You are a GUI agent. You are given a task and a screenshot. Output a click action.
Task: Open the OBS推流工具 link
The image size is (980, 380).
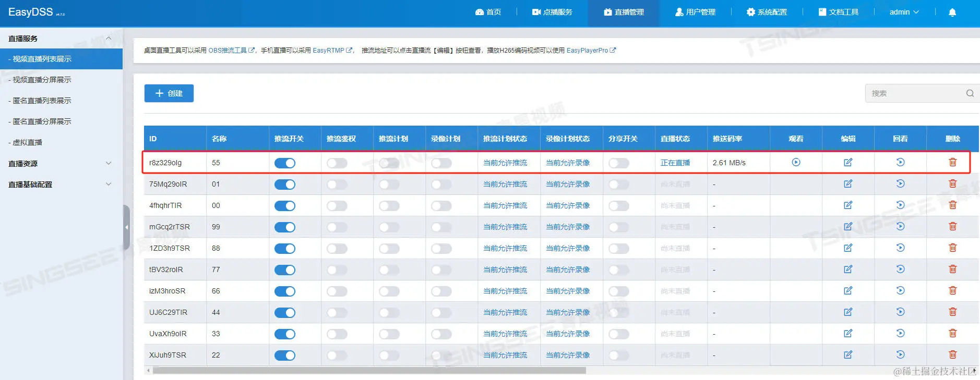coord(232,51)
